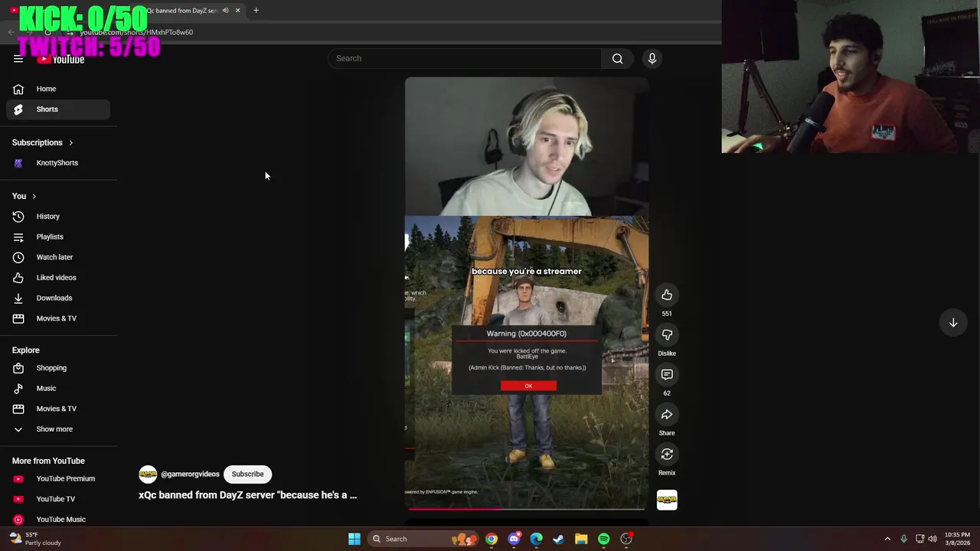The height and width of the screenshot is (551, 980).
Task: Open Microsoft Edge from the taskbar
Action: pos(536,539)
